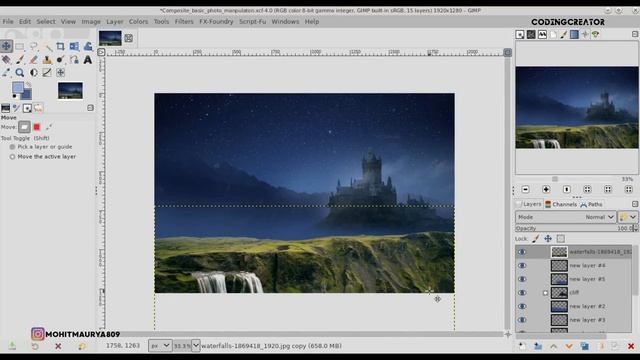Viewport: 640px width, 360px height.
Task: Lower the layer with down arrow
Action: [569, 346]
